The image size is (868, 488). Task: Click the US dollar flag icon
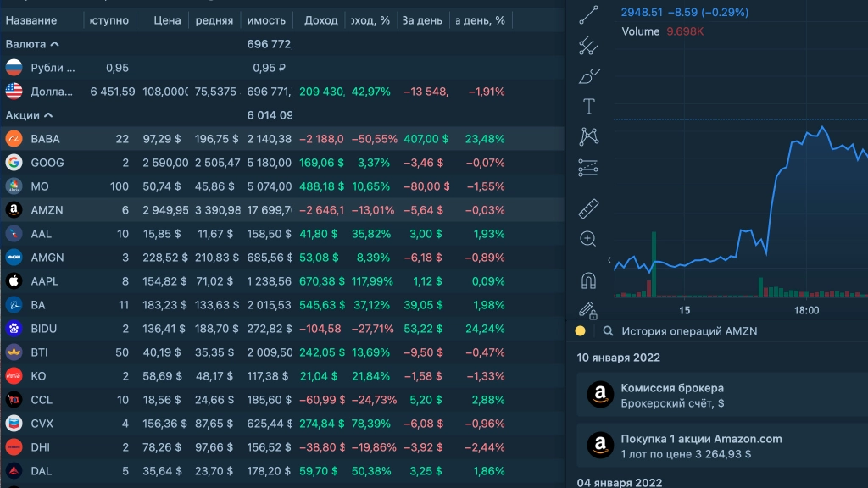click(14, 91)
